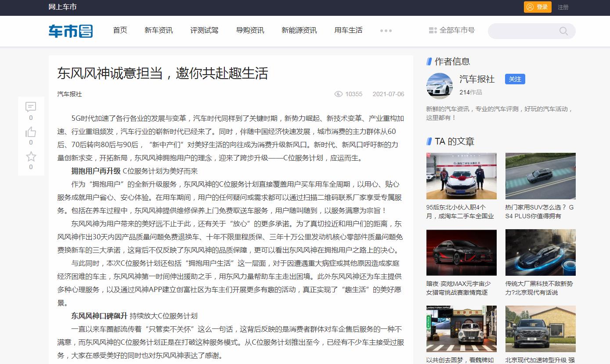Click the article headline 东风风神诚意担当
This screenshot has width=610, height=364.
tap(162, 73)
